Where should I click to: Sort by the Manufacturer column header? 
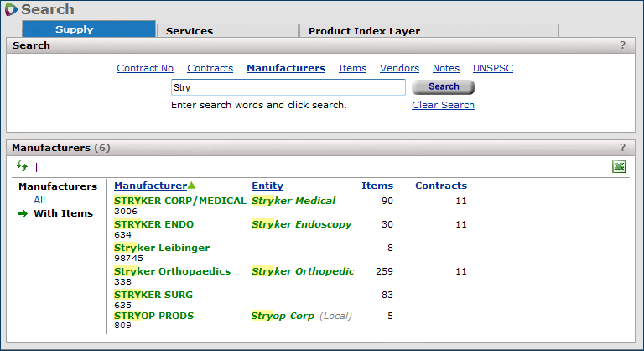coord(150,186)
